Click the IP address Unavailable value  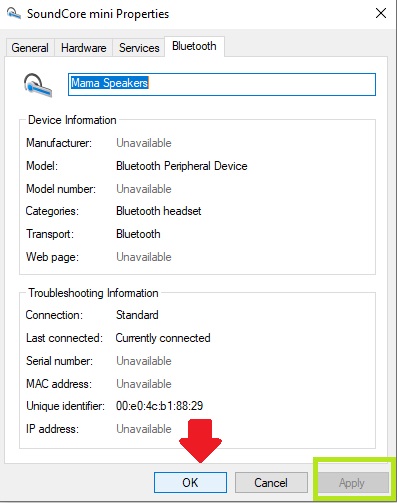pos(144,429)
